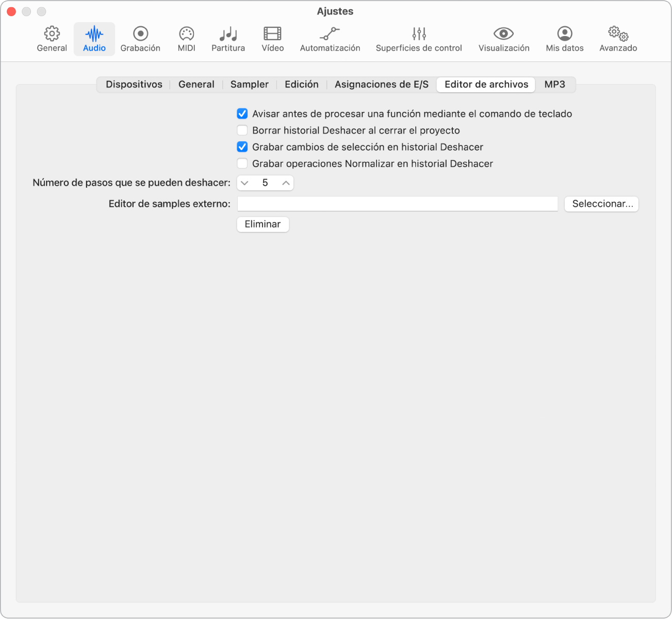The image size is (672, 619).
Task: Click the undo steps value 5
Action: tap(265, 183)
